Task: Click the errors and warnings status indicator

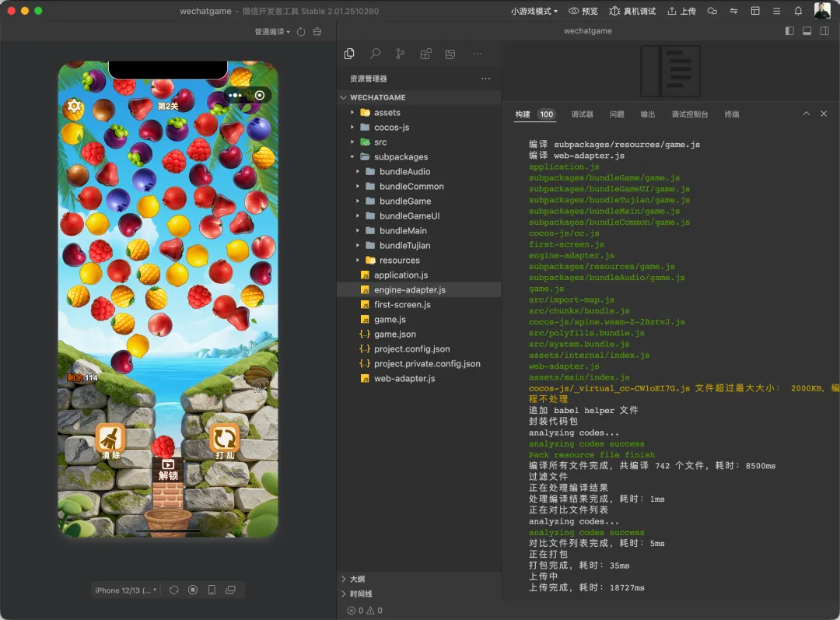Action: point(365,611)
